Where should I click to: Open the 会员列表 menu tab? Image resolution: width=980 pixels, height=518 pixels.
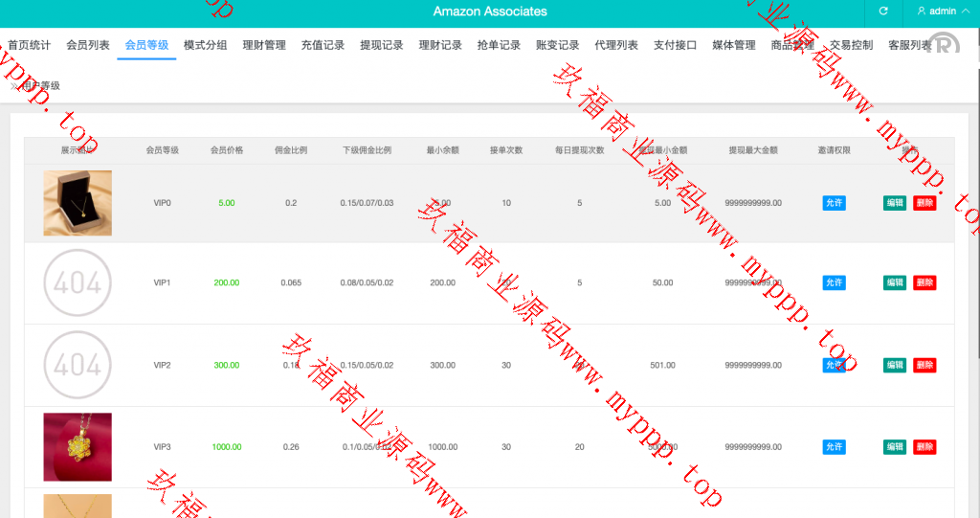pos(88,45)
